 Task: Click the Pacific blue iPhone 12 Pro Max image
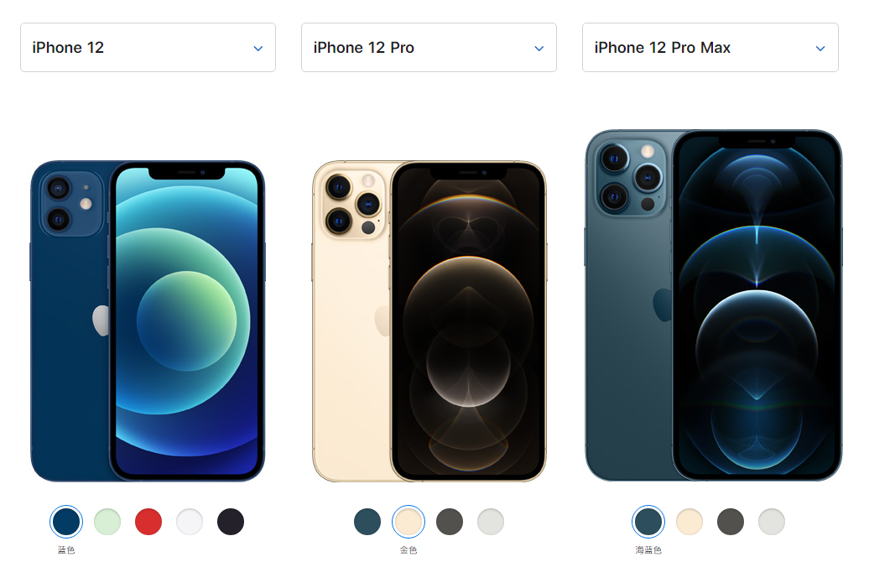click(714, 305)
